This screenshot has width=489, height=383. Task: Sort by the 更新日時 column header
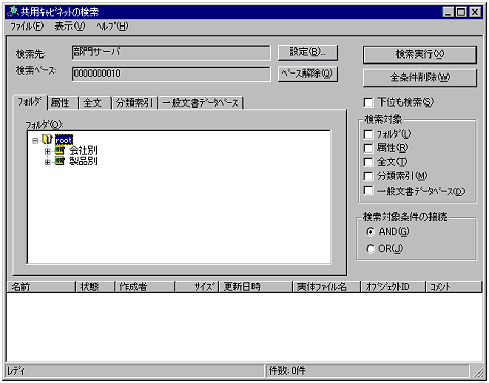(x=255, y=287)
